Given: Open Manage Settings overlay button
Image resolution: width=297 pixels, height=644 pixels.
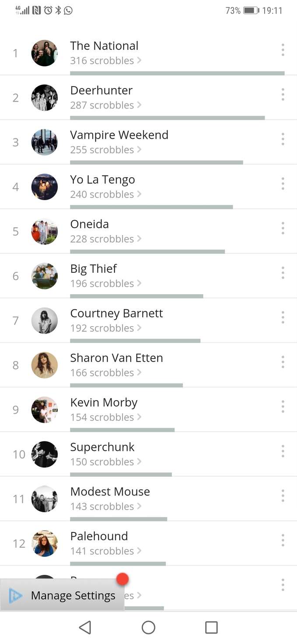Looking at the screenshot, I should 62,595.
